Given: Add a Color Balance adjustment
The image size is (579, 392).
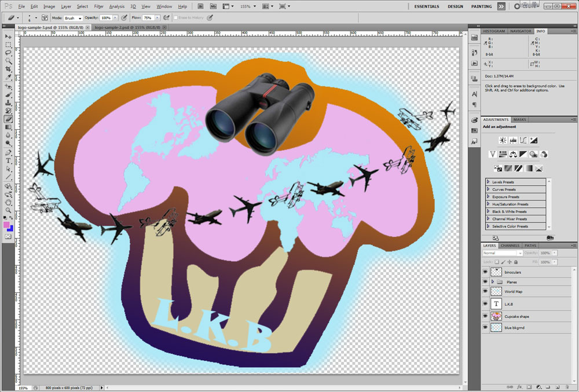Looking at the screenshot, I should click(513, 154).
